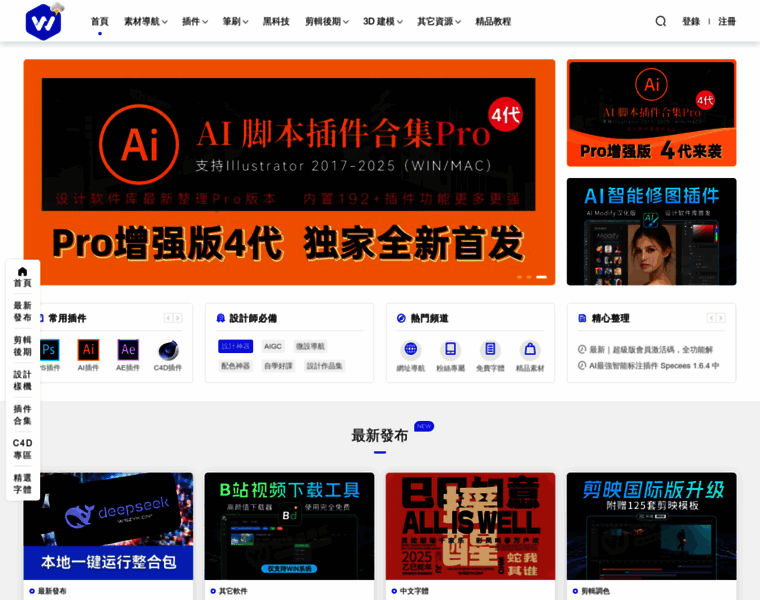The image size is (760, 600).
Task: Click the 剪輯調色 category tag
Action: [591, 591]
